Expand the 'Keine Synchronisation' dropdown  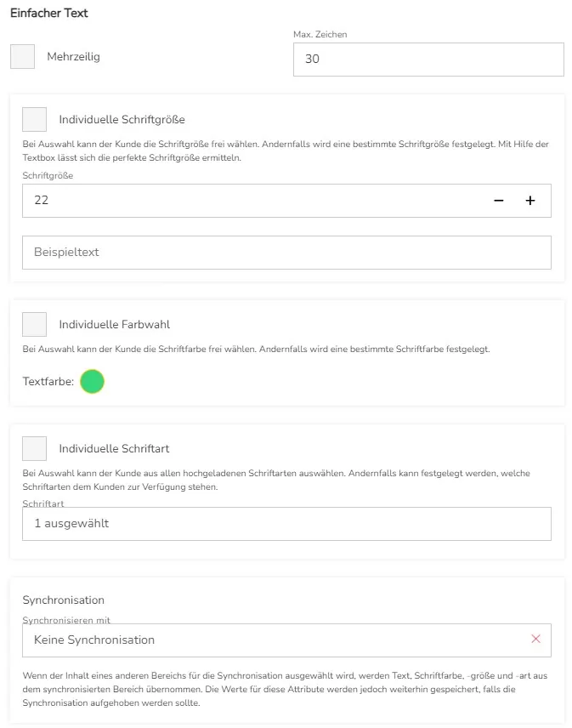click(272, 640)
